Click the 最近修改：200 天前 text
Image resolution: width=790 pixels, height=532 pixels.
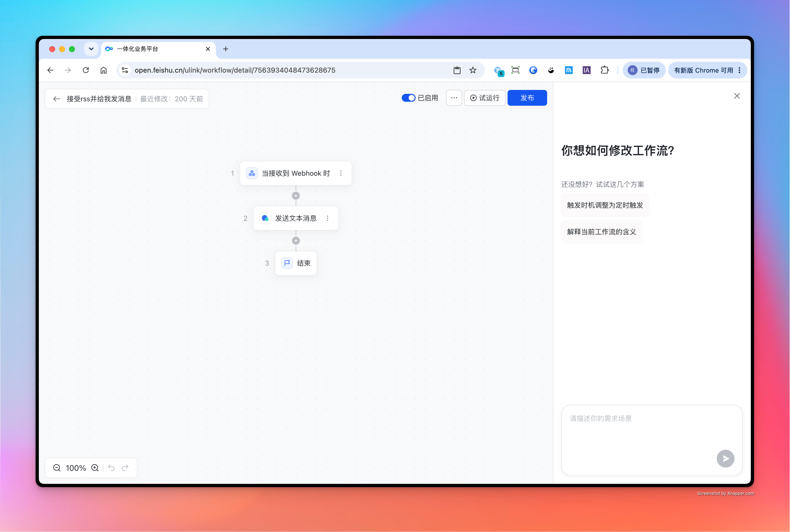[x=172, y=99]
